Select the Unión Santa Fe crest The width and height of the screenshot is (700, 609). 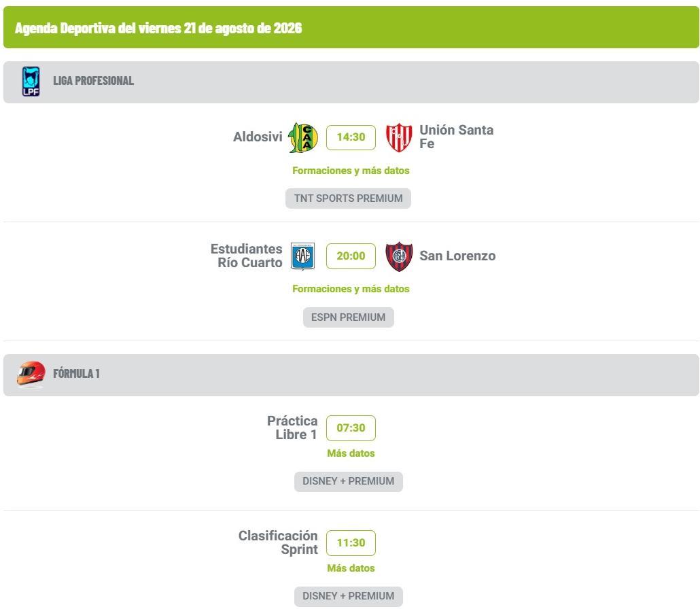pos(399,137)
